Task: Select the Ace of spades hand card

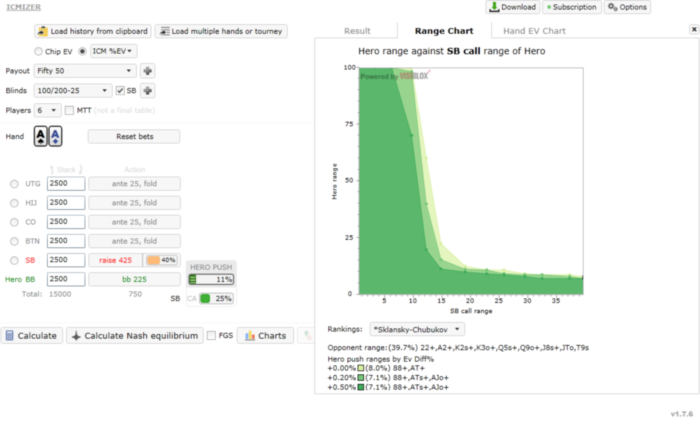Action: (x=41, y=136)
